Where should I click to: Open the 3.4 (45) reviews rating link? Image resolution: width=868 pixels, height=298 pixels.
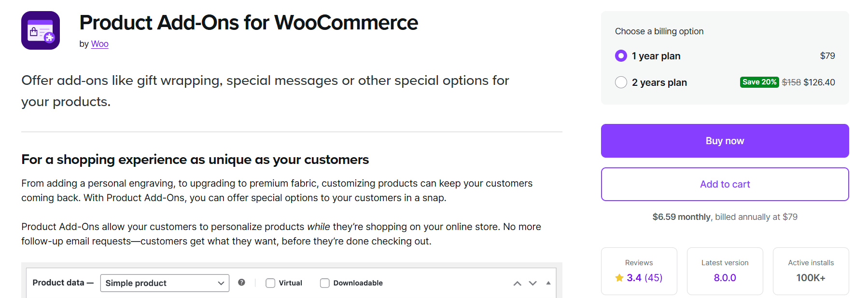point(644,278)
